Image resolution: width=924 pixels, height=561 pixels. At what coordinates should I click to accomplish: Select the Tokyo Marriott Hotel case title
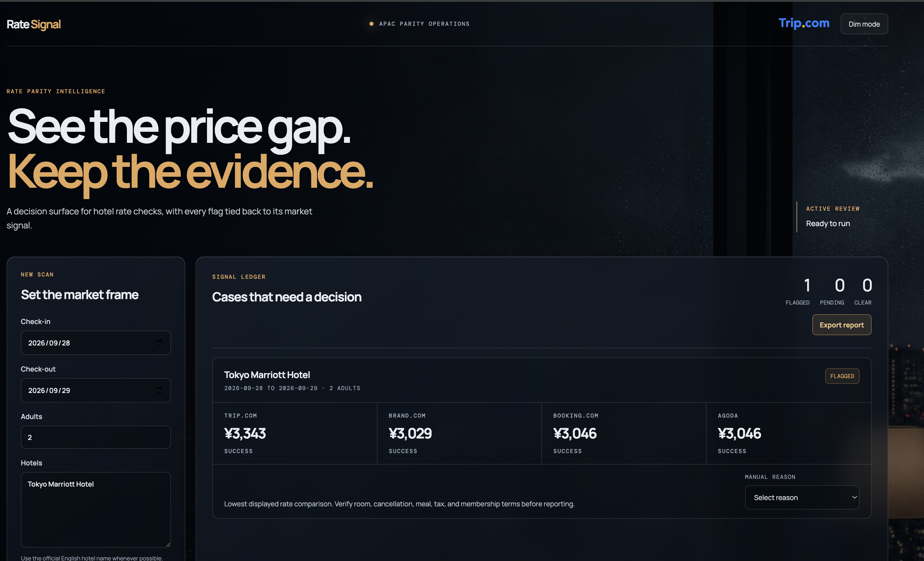267,375
